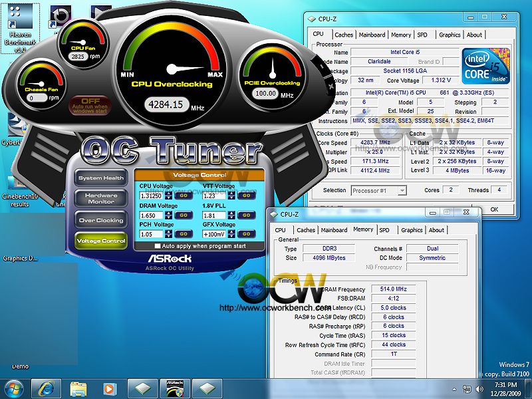
Task: Click the Core Speed 4283.7 MHz value
Action: click(375, 142)
